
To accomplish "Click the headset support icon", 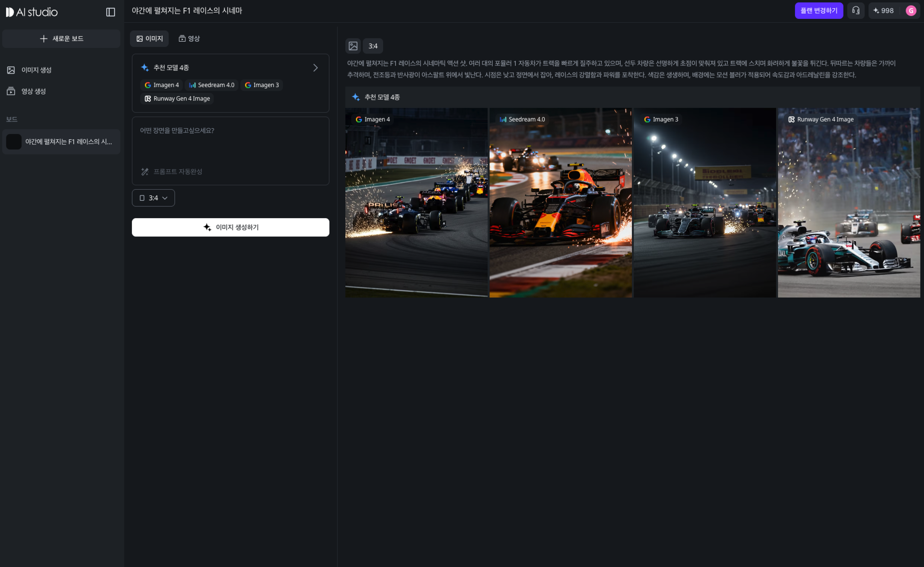I will point(855,11).
